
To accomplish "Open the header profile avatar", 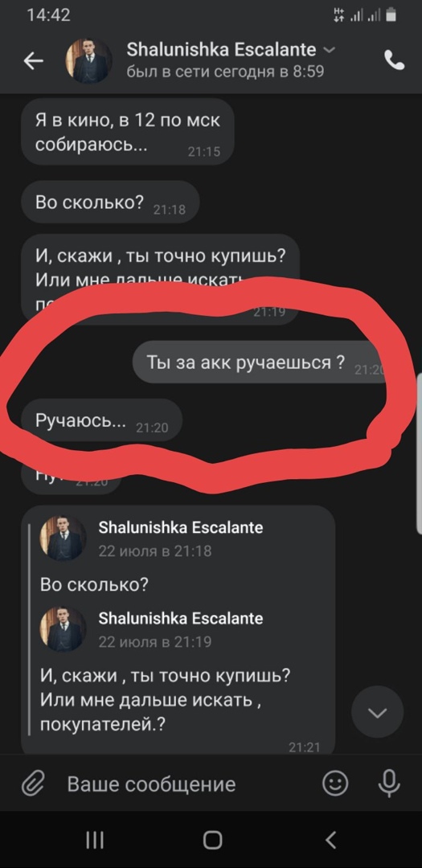I will point(88,61).
